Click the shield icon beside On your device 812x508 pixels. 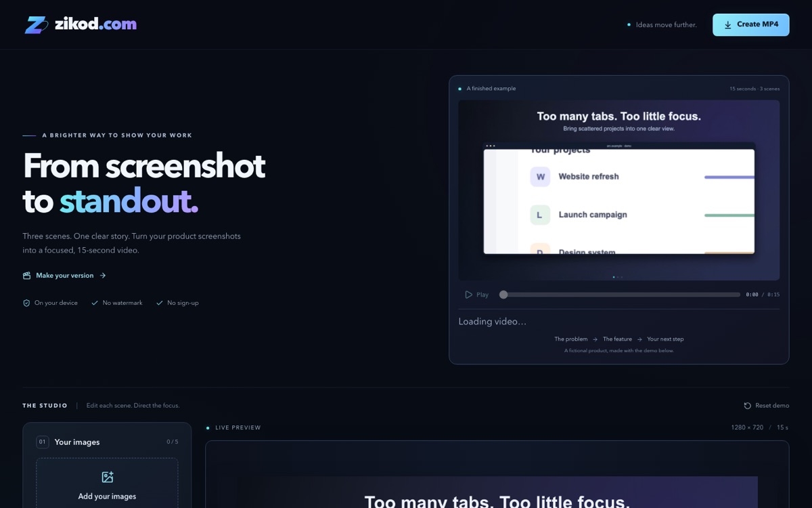point(26,303)
